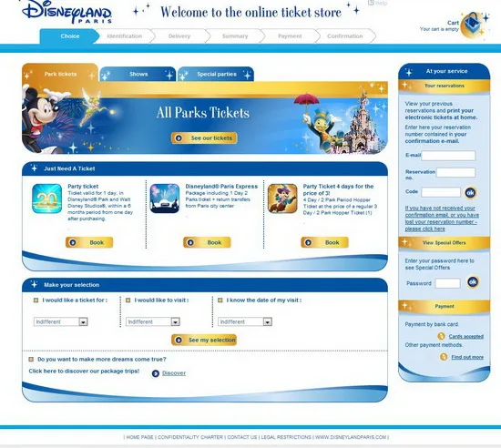The image size is (501, 448).
Task: Click the Disneyland® Paris Express title
Action: [221, 186]
